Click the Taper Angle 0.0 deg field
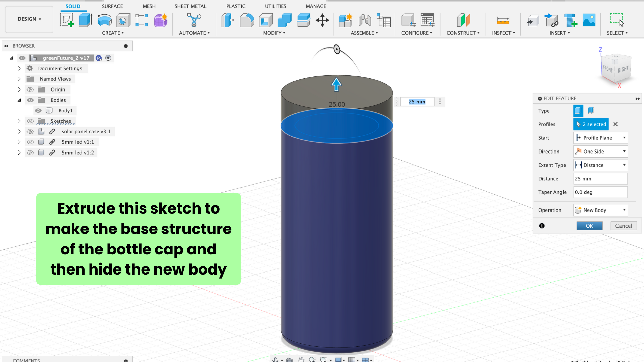This screenshot has width=644, height=362. (600, 192)
